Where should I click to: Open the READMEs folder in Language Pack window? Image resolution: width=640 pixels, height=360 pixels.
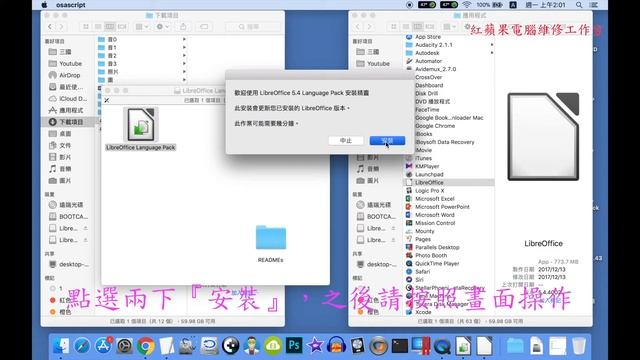271,237
